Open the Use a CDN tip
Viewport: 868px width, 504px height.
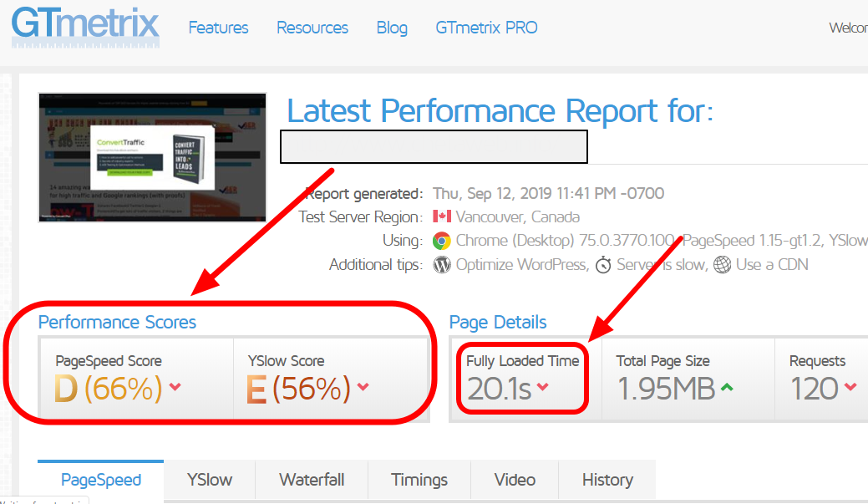click(772, 265)
